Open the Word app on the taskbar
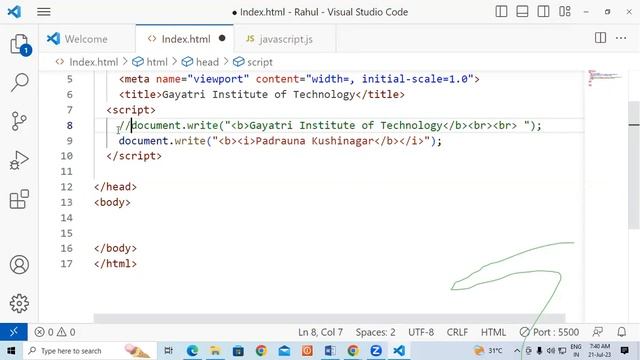The width and height of the screenshot is (640, 360). [x=330, y=351]
